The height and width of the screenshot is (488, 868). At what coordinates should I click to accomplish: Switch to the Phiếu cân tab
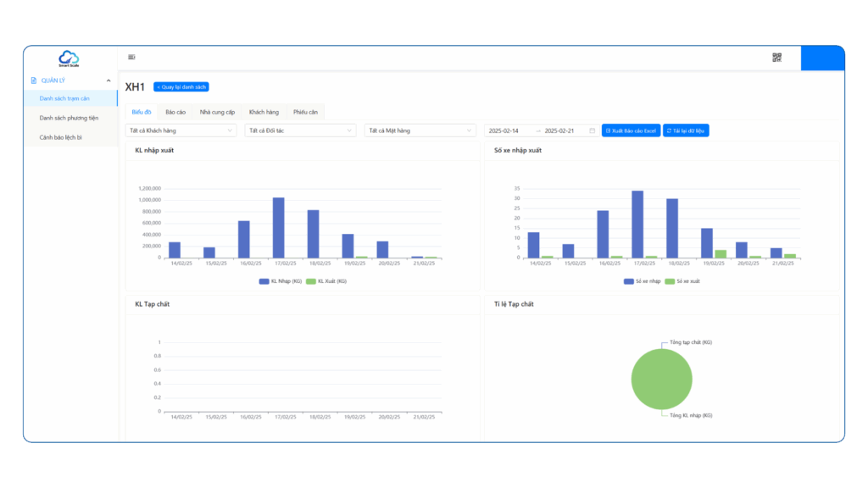pos(305,113)
